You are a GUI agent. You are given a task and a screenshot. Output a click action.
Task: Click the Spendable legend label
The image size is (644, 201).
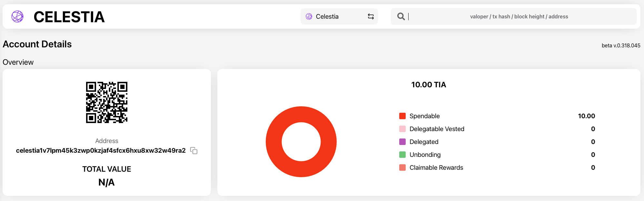coord(424,116)
